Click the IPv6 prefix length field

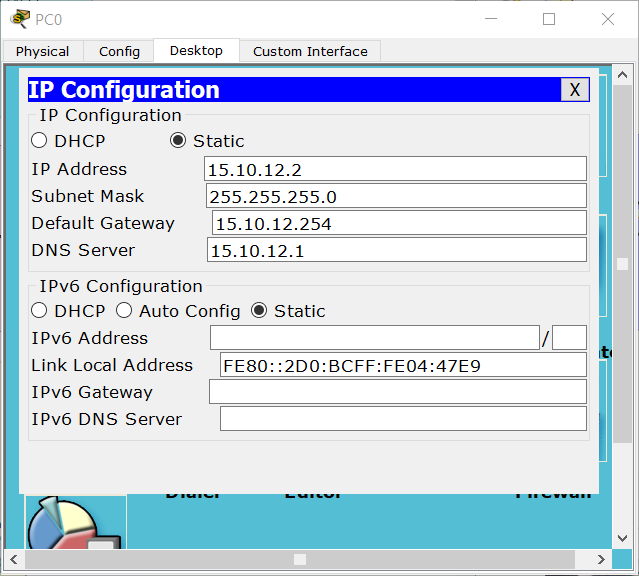click(569, 338)
